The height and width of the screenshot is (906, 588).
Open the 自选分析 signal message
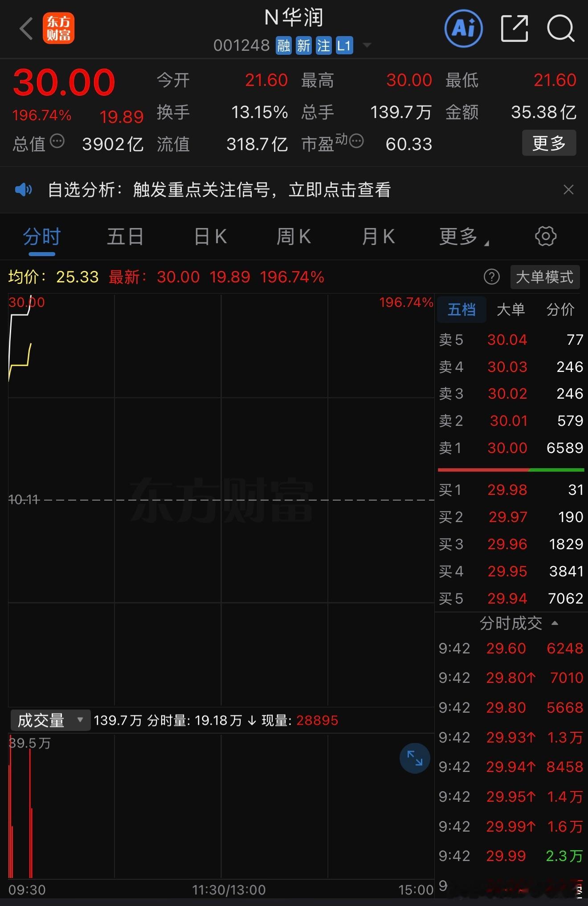point(219,190)
